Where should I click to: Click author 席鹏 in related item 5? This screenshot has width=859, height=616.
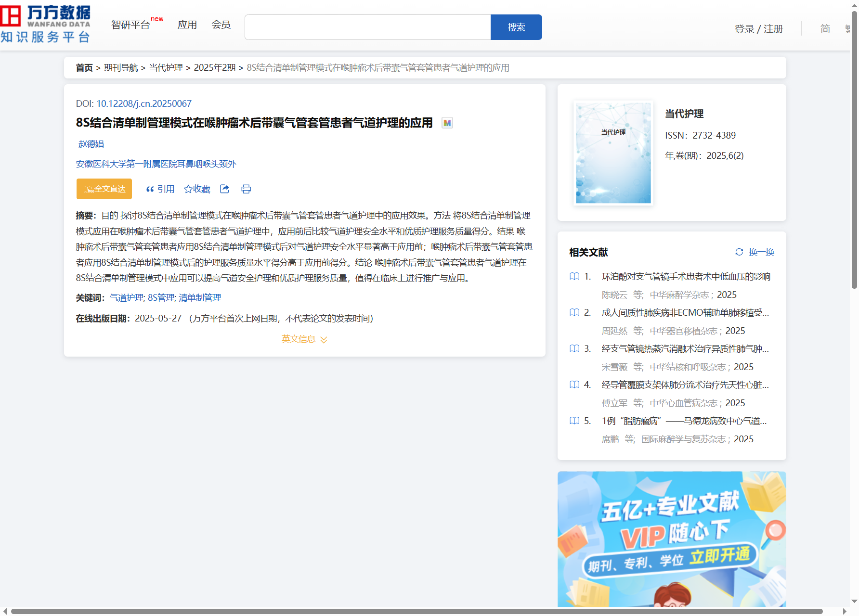[x=610, y=439]
